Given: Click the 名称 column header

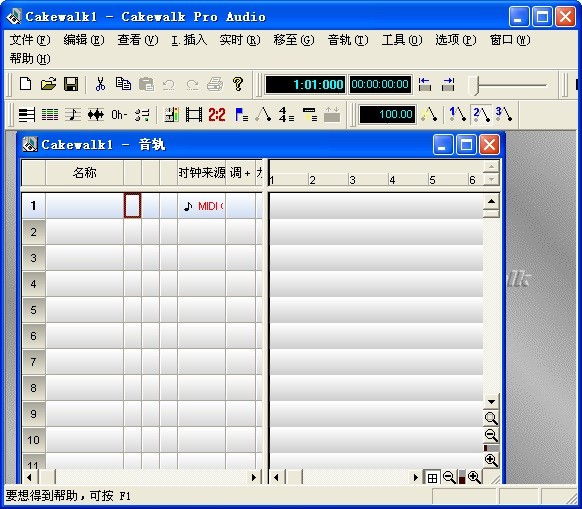Looking at the screenshot, I should click(85, 173).
